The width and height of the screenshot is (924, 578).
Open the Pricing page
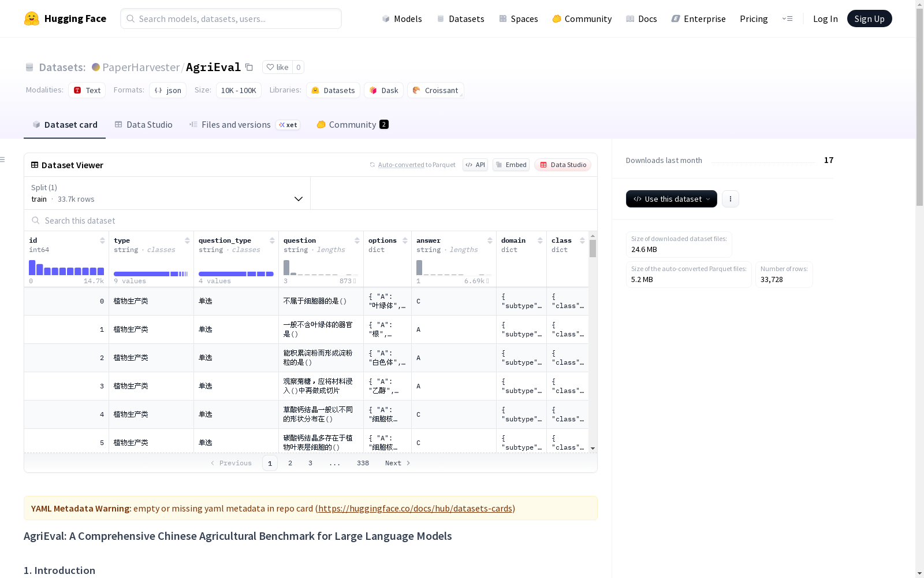click(754, 18)
